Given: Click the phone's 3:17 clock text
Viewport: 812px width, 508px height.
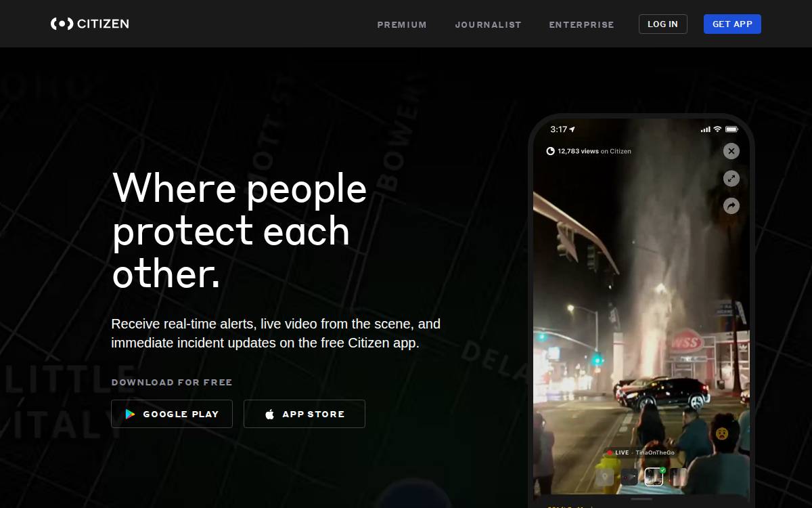Looking at the screenshot, I should [558, 129].
